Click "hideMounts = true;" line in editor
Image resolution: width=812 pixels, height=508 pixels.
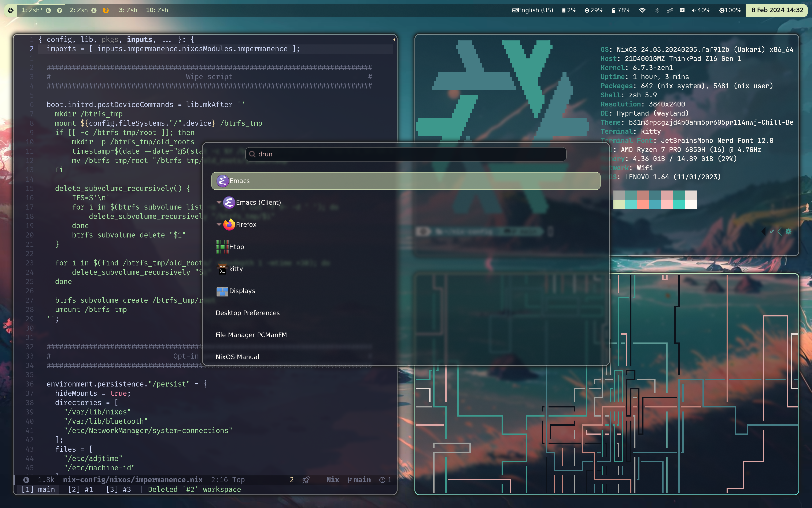pyautogui.click(x=93, y=393)
